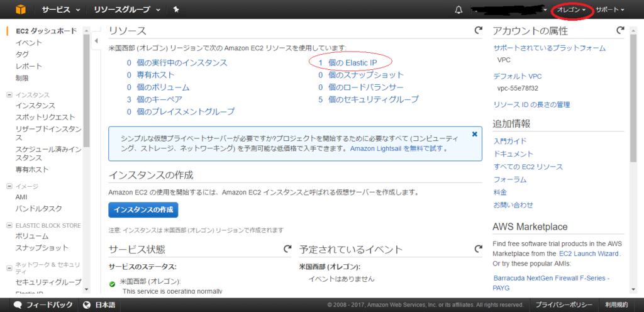644x312 pixels.
Task: Open the notifications bell
Action: pos(458,10)
